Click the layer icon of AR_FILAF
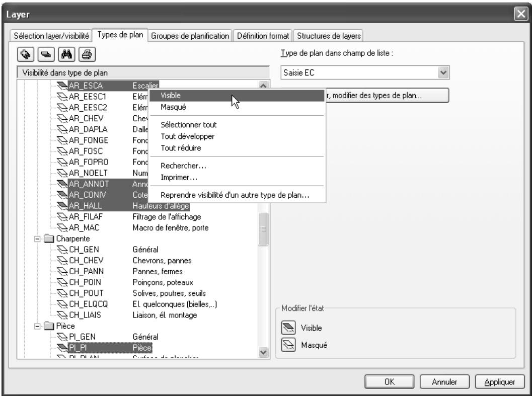This screenshot has width=532, height=396. 62,216
